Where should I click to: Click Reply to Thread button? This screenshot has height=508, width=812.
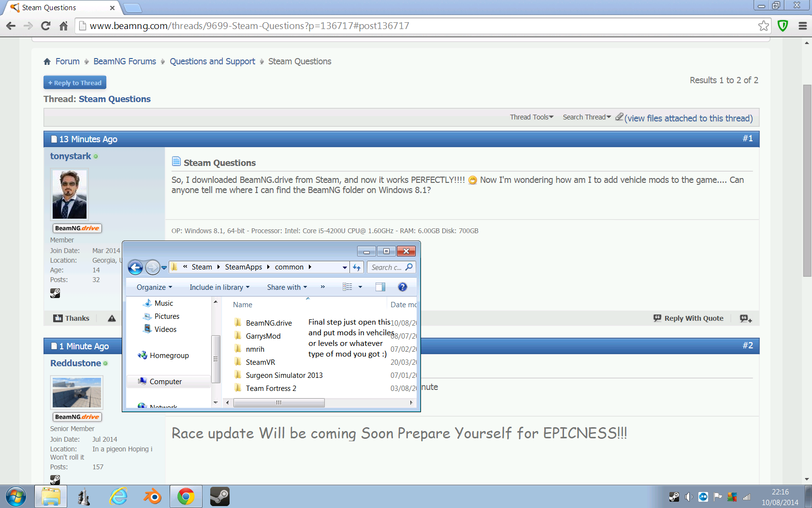click(75, 83)
